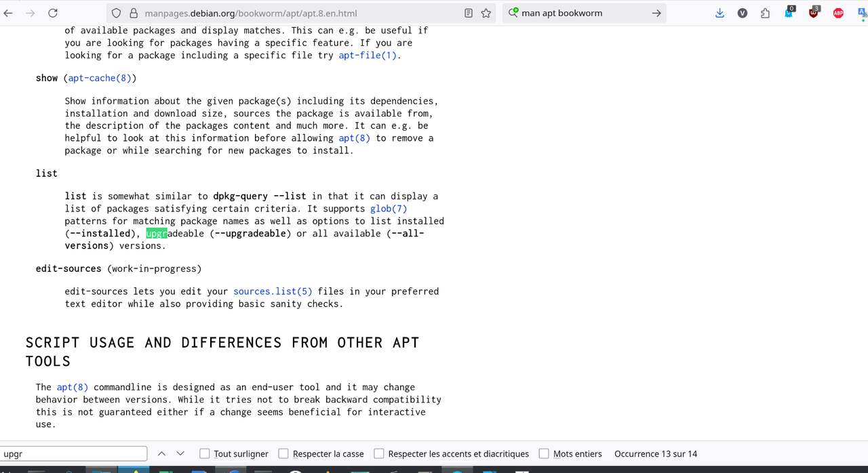
Task: Submit search with the arrow button
Action: (656, 13)
